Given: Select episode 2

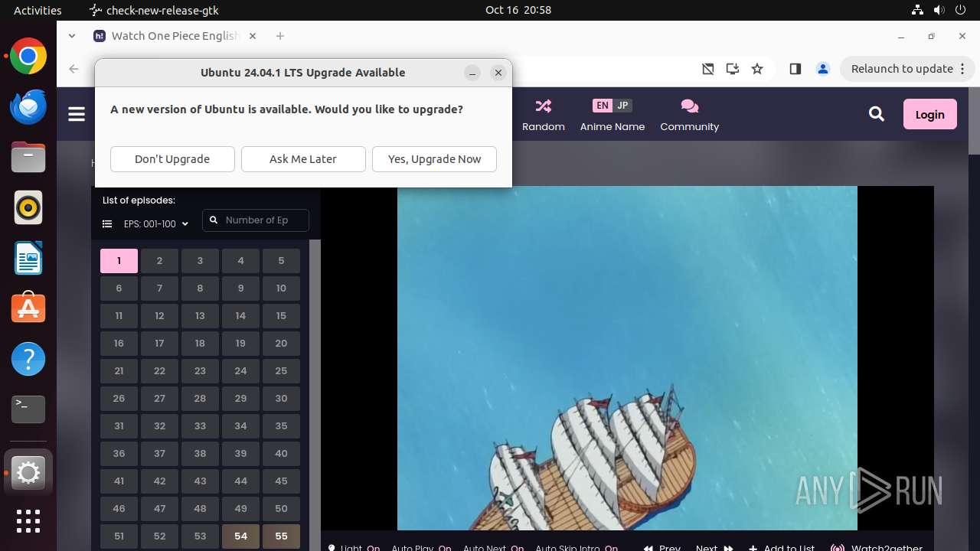Looking at the screenshot, I should click(159, 261).
